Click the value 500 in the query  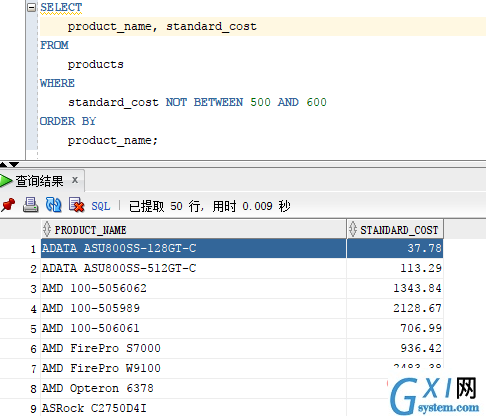260,102
